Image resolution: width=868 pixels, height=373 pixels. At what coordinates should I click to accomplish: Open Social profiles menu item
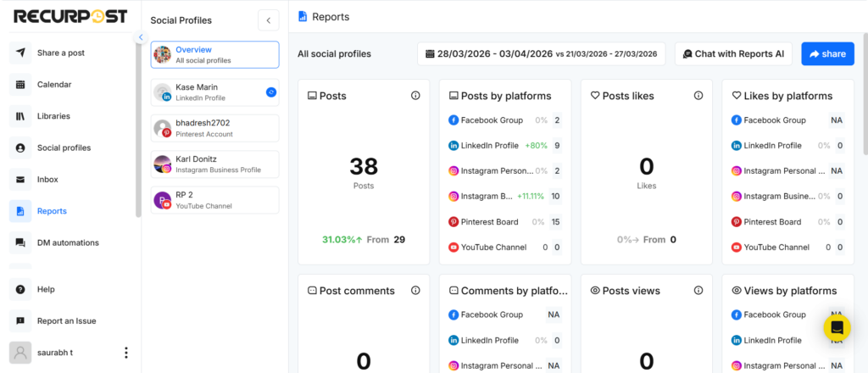tap(64, 148)
